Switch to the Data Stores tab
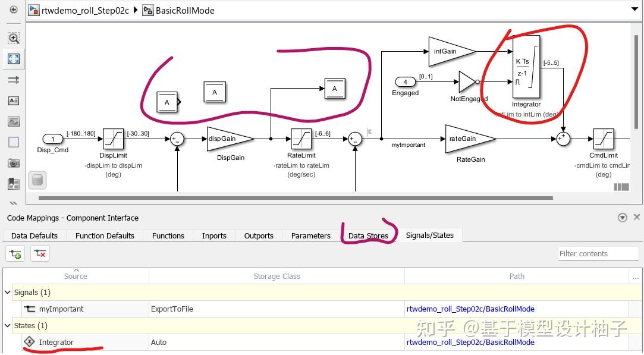The image size is (644, 355). click(369, 235)
